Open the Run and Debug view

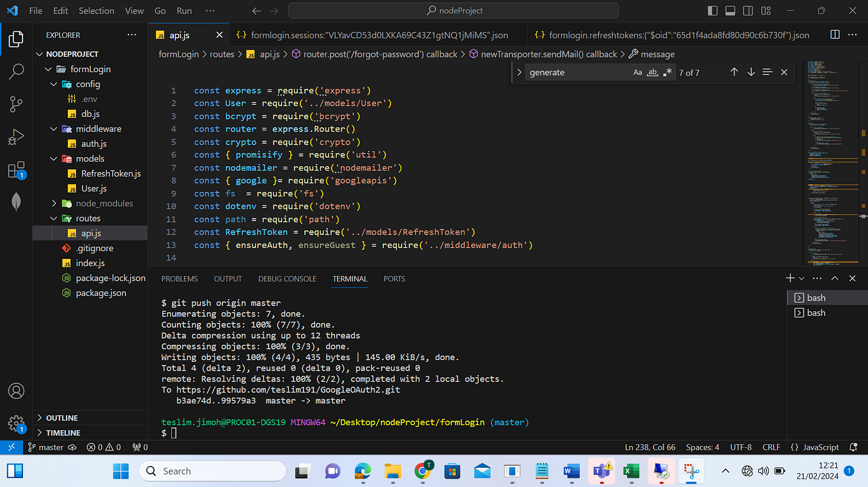coord(16,136)
